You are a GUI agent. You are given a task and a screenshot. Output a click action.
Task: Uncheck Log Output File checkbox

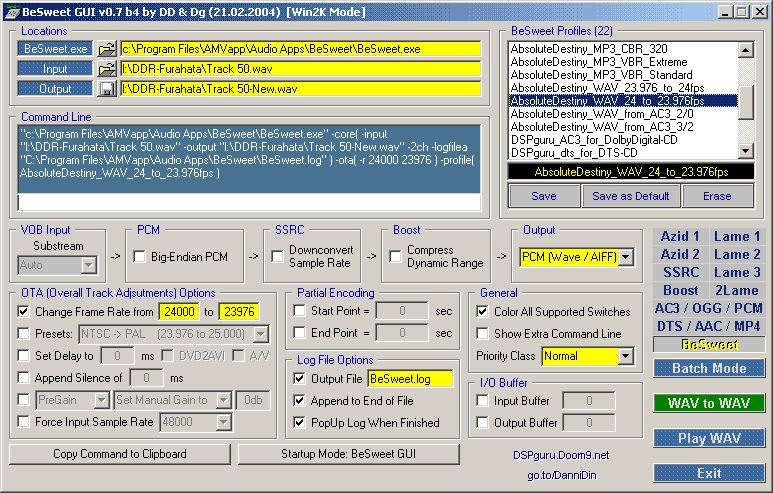299,379
